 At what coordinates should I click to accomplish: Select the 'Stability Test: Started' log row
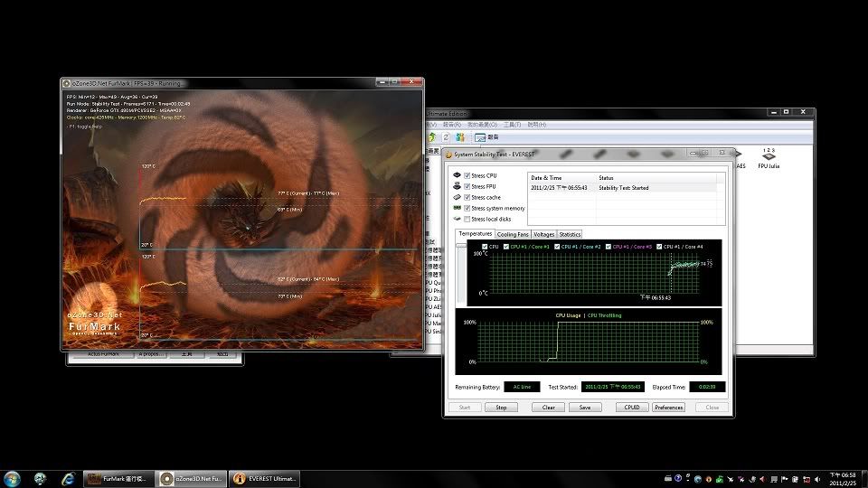coord(622,188)
